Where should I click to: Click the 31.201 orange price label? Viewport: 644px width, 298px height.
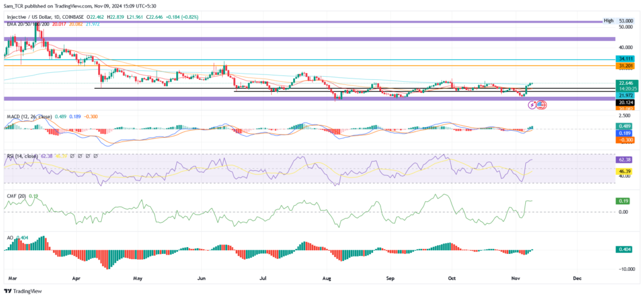click(625, 65)
